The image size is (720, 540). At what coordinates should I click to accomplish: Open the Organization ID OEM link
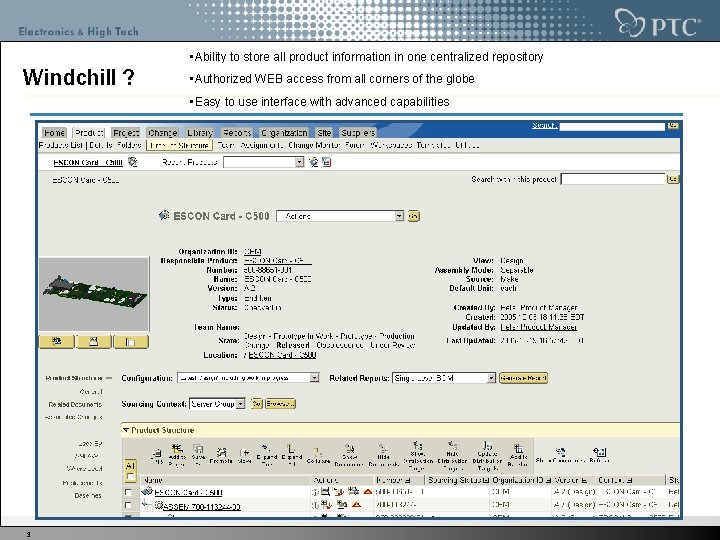coord(253,252)
